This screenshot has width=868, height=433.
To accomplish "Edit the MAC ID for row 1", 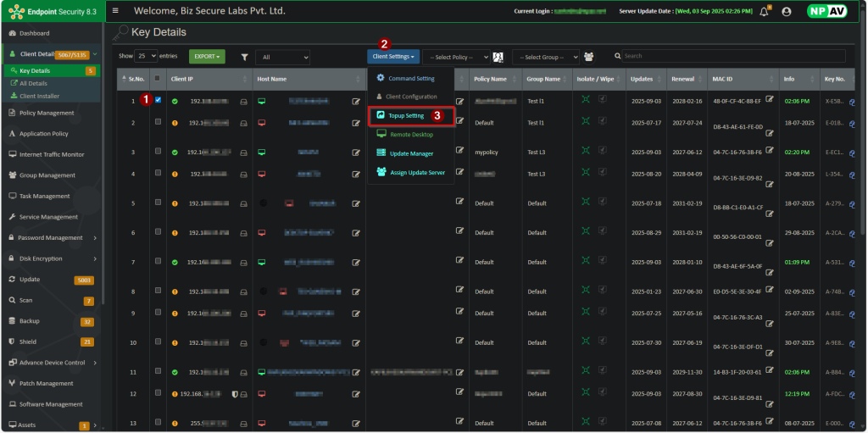I will click(x=770, y=99).
